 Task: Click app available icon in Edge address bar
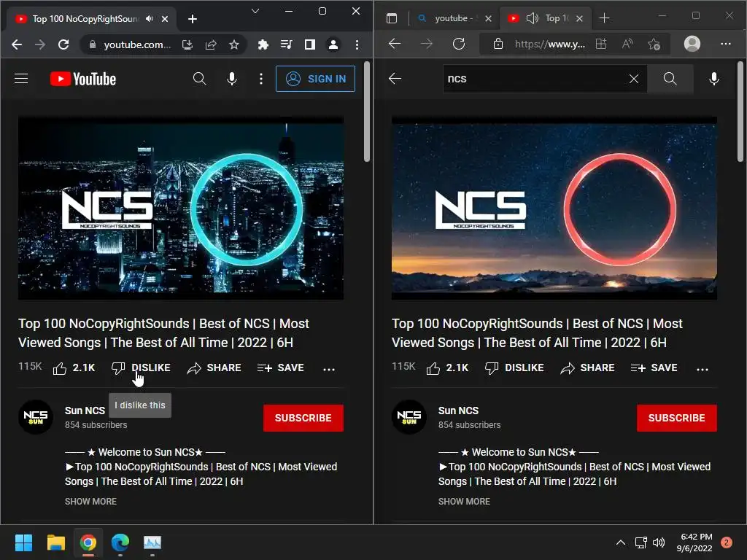point(601,44)
